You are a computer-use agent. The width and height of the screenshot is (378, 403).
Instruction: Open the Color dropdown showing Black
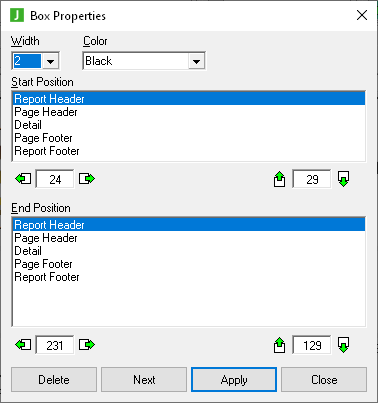pyautogui.click(x=144, y=61)
